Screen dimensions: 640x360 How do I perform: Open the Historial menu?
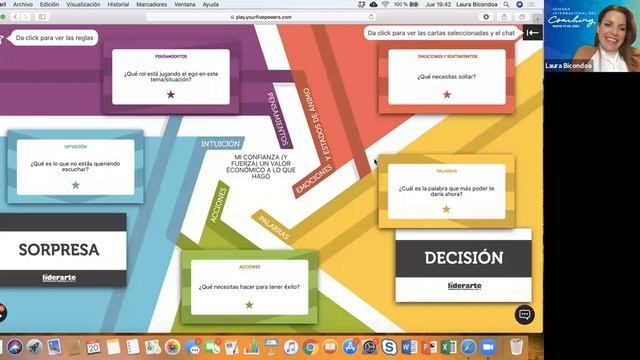pos(118,4)
